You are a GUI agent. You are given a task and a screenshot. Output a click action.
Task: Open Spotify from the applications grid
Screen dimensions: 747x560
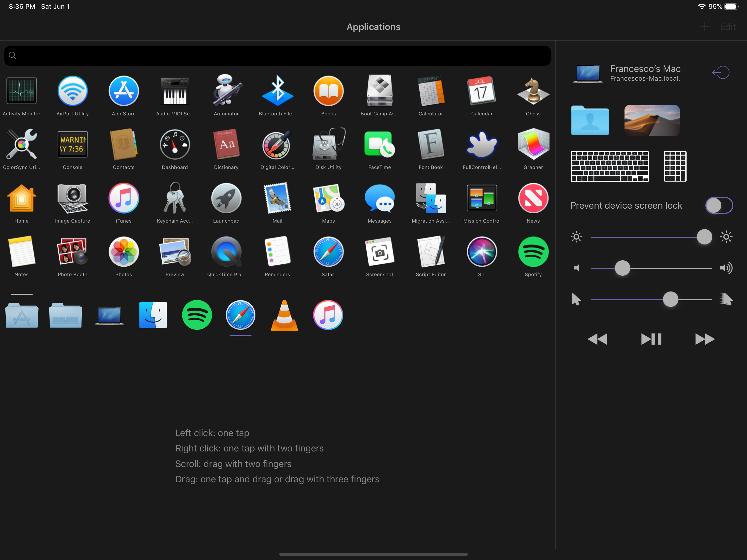coord(533,252)
